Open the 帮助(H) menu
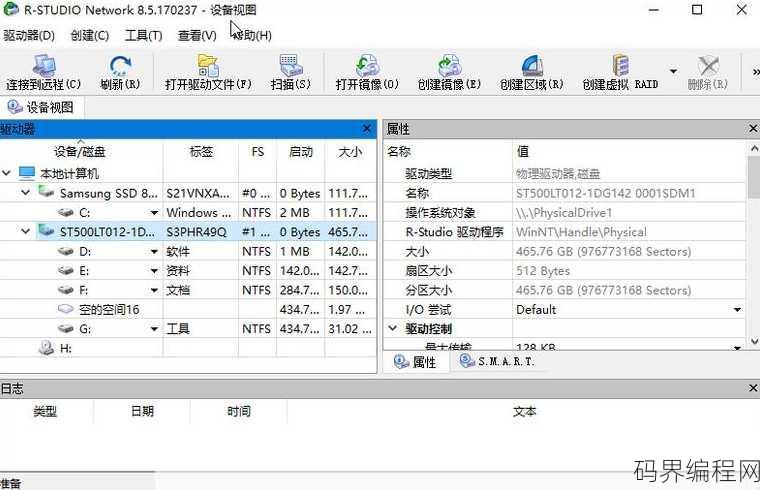This screenshot has height=490, width=760. coord(252,35)
